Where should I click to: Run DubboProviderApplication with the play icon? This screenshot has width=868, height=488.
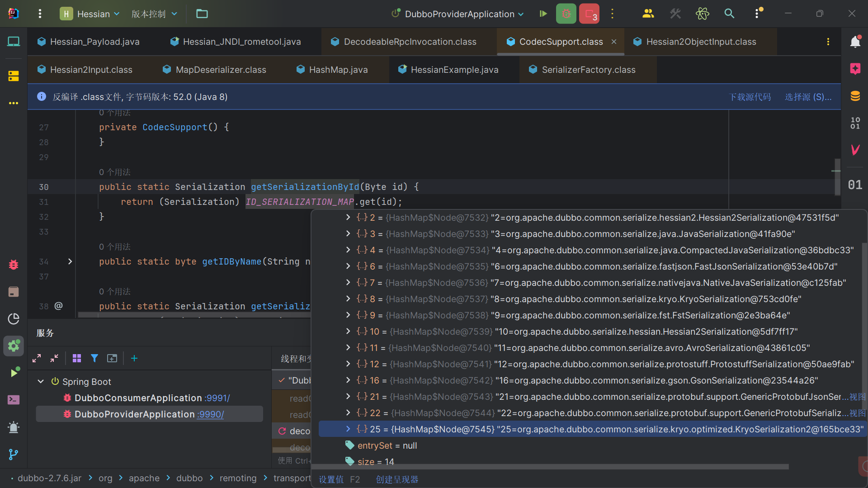click(543, 14)
